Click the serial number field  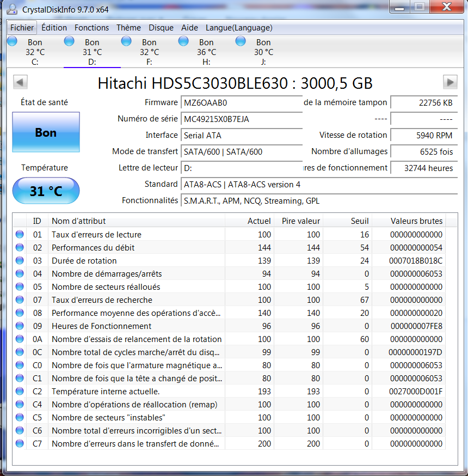point(241,119)
